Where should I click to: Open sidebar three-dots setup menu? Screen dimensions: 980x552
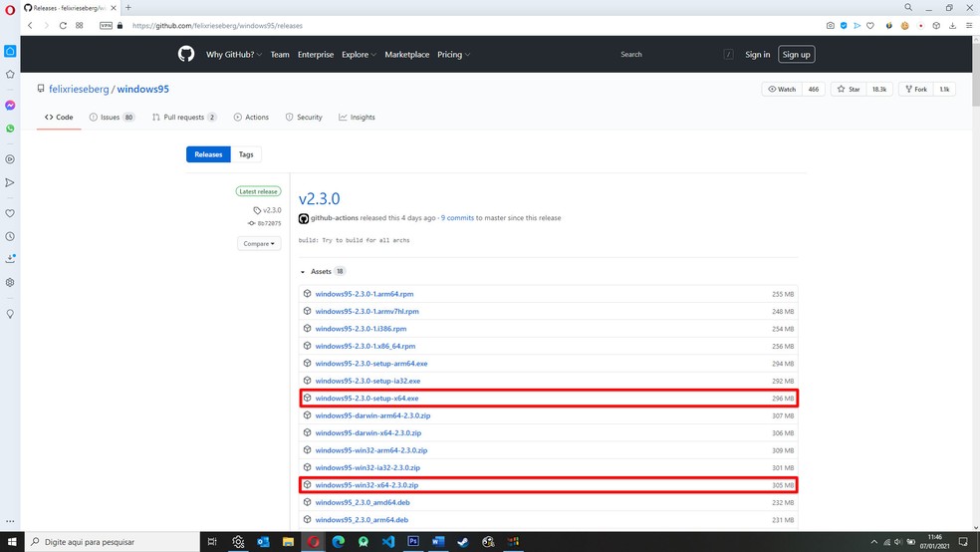[10, 521]
